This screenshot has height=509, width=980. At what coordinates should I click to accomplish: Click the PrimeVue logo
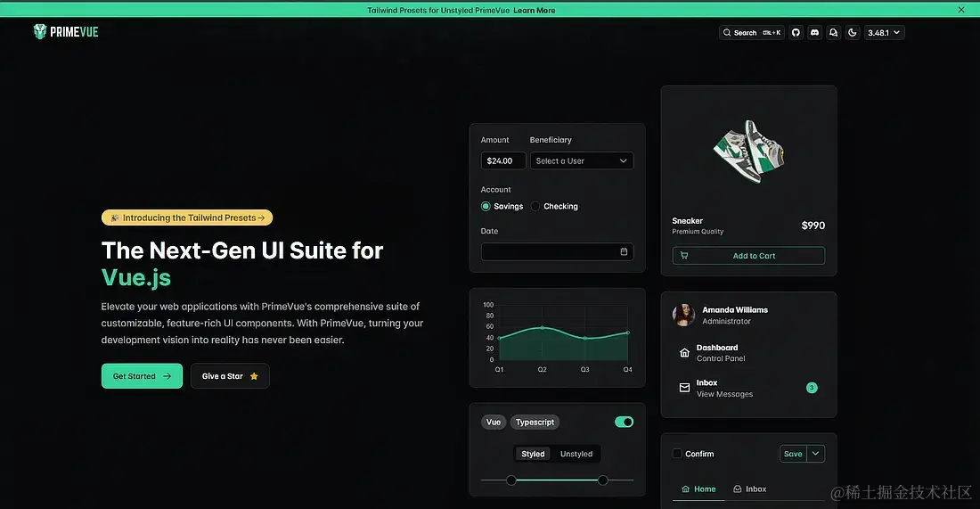click(66, 32)
